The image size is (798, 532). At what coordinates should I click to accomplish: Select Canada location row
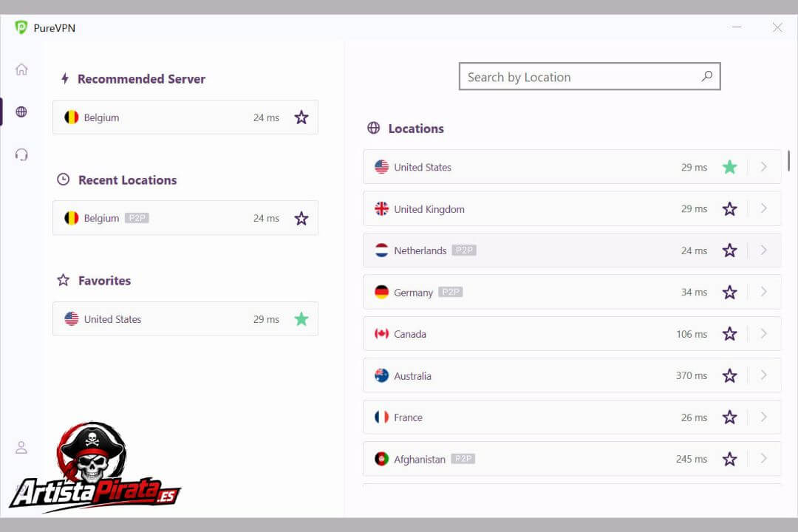572,334
